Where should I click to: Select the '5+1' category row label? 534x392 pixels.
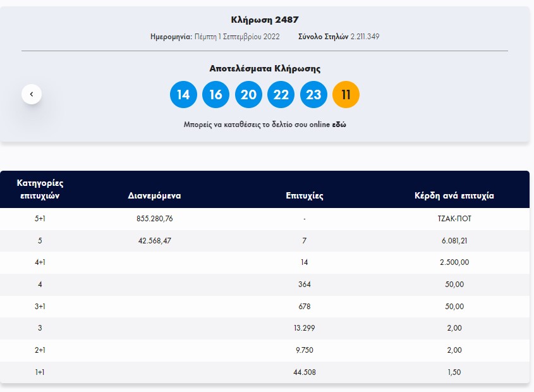tap(40, 219)
